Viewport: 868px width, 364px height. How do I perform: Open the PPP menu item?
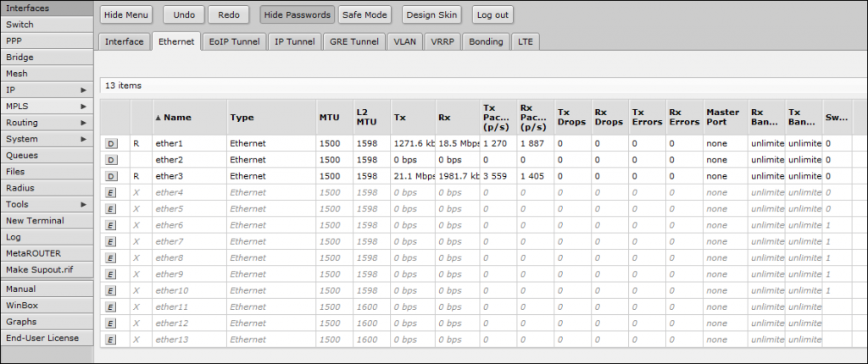click(47, 41)
